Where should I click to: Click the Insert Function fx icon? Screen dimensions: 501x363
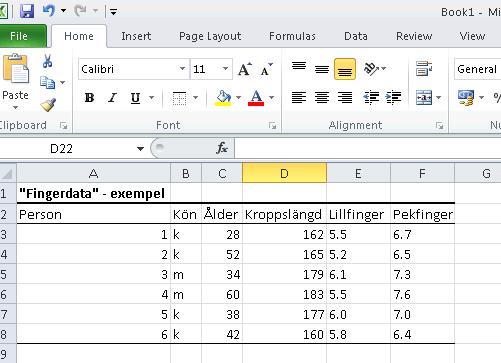coord(222,148)
